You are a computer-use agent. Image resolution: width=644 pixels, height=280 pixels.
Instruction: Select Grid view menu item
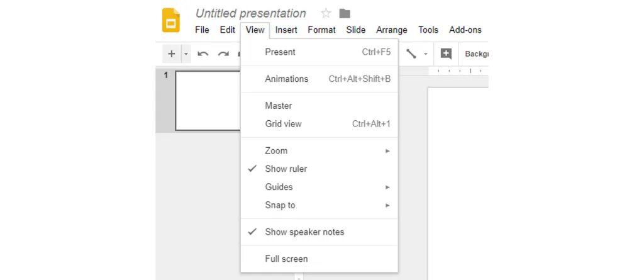(284, 124)
